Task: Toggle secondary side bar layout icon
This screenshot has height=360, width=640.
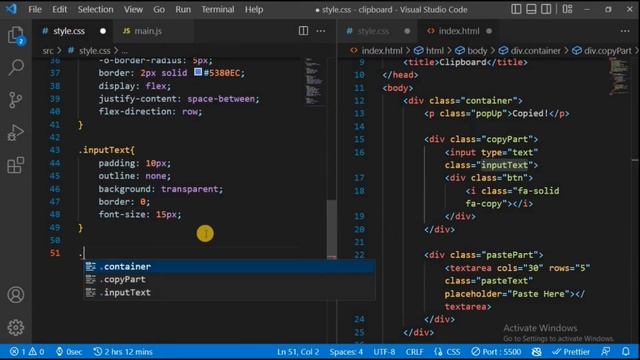Action: pos(546,9)
